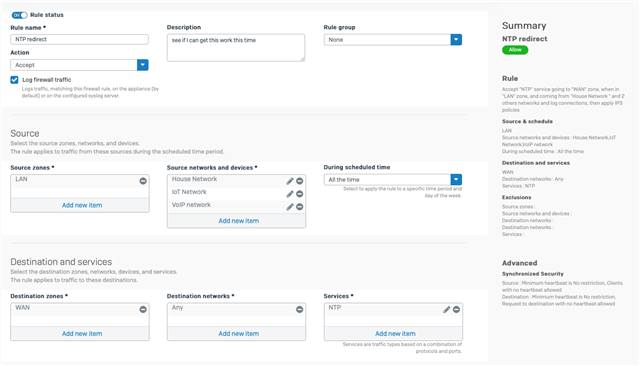Toggle the Rule status switch

[20, 15]
